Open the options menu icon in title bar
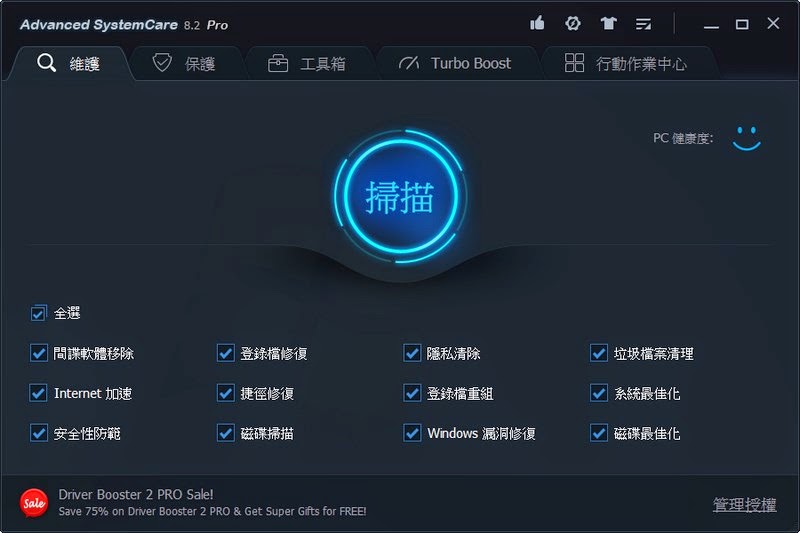800x533 pixels. click(x=643, y=24)
